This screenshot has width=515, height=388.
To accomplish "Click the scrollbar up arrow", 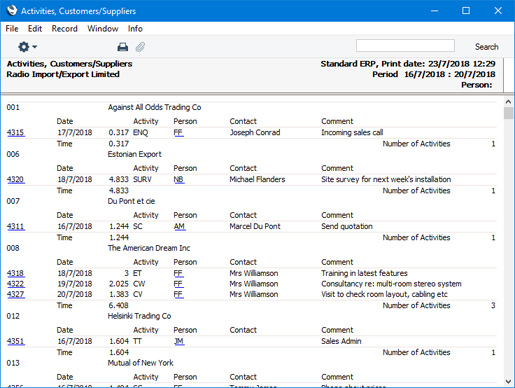I will click(508, 102).
